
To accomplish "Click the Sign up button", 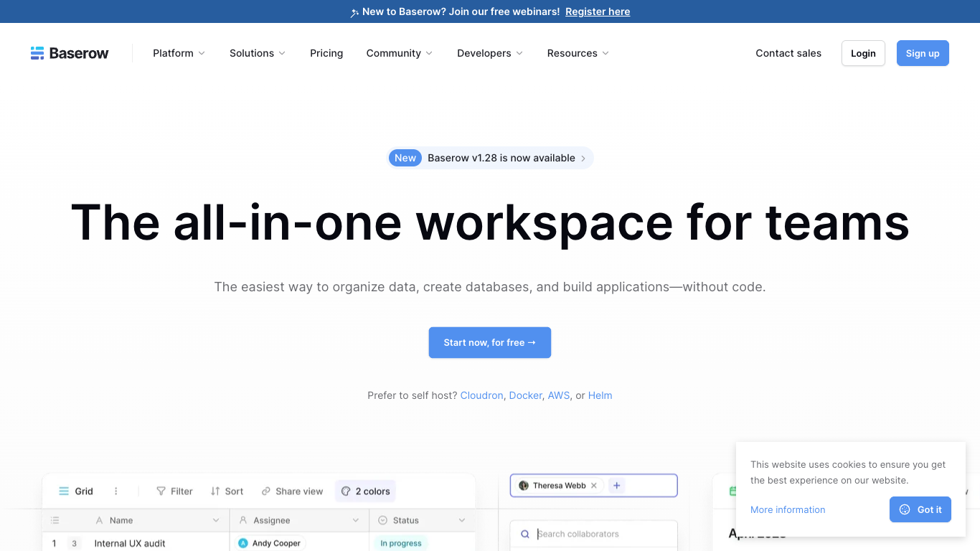I will (x=923, y=53).
